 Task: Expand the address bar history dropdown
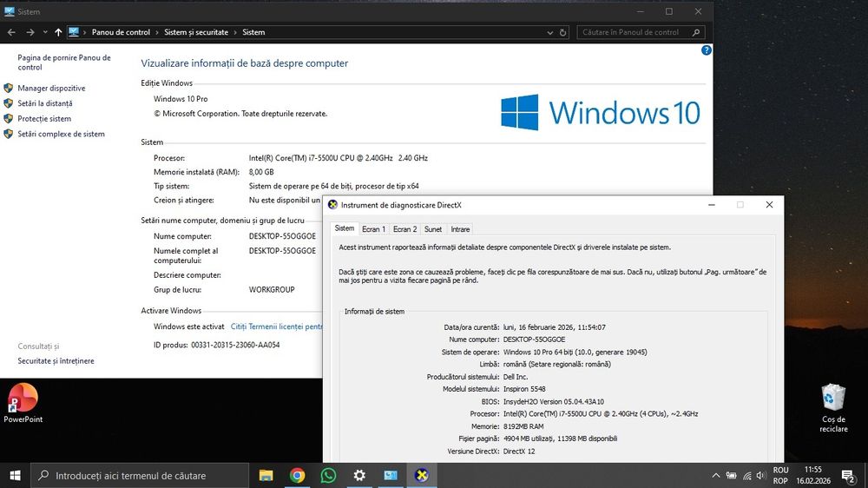click(x=549, y=32)
